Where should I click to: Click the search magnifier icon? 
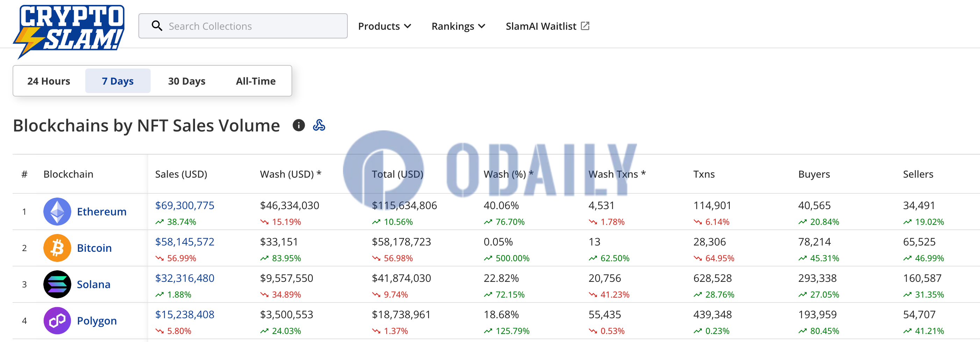(157, 26)
